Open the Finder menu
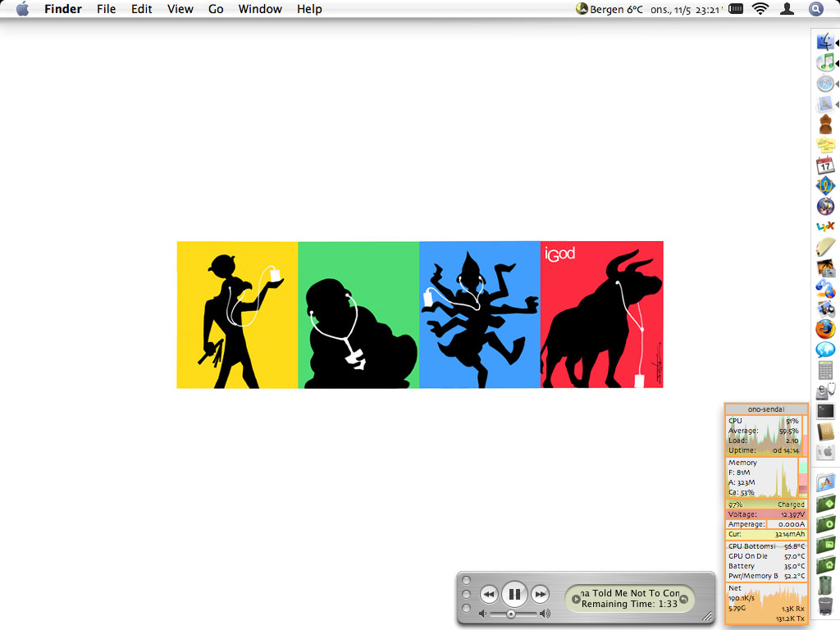The image size is (840, 630). coord(62,9)
